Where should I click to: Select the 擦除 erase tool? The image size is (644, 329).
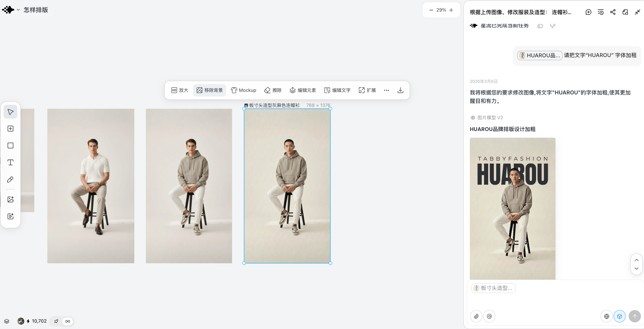(x=273, y=90)
